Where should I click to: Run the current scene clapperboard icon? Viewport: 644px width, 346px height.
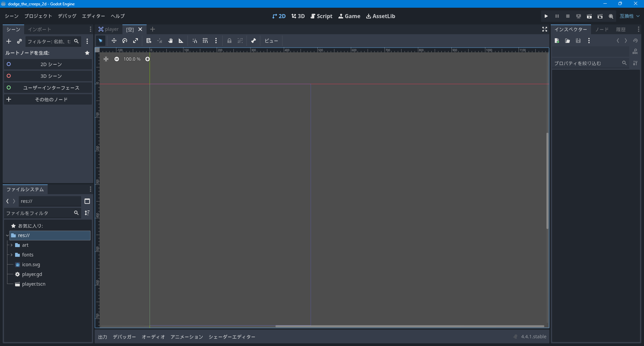589,16
